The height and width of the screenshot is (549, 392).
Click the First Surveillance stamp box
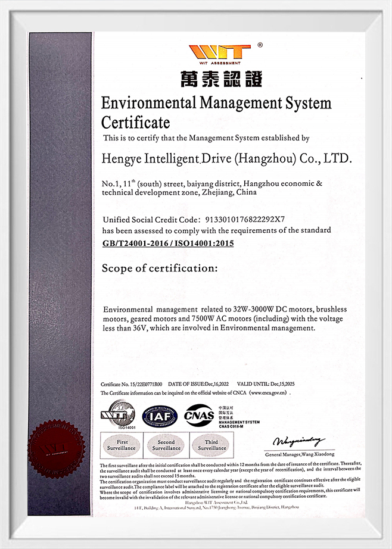pos(121,445)
